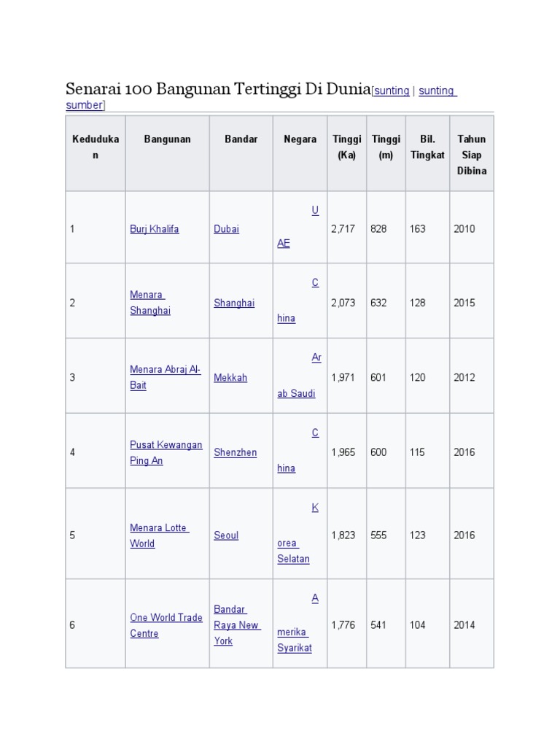Open Menara Abraj Al-Bait link
560x747 pixels.
[166, 370]
